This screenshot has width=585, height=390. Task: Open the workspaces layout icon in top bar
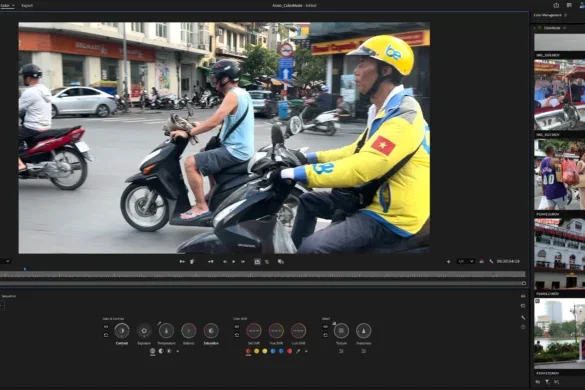point(569,5)
